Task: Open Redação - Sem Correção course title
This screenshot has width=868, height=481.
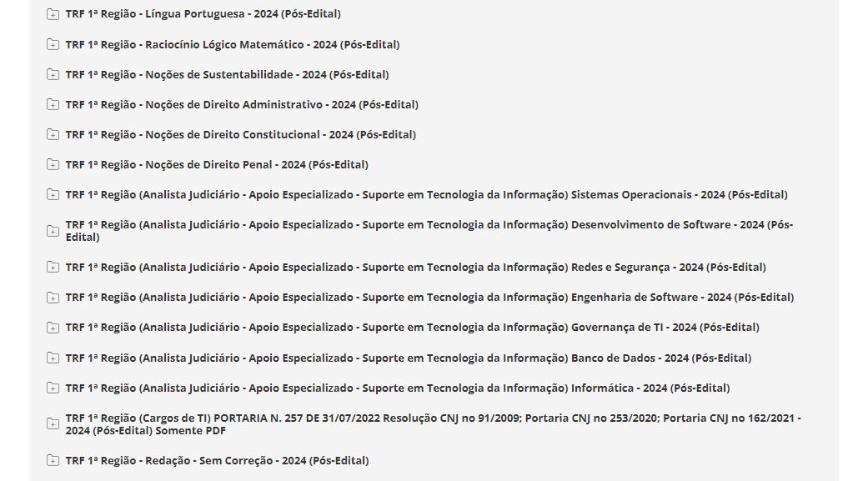Action: coord(217,460)
